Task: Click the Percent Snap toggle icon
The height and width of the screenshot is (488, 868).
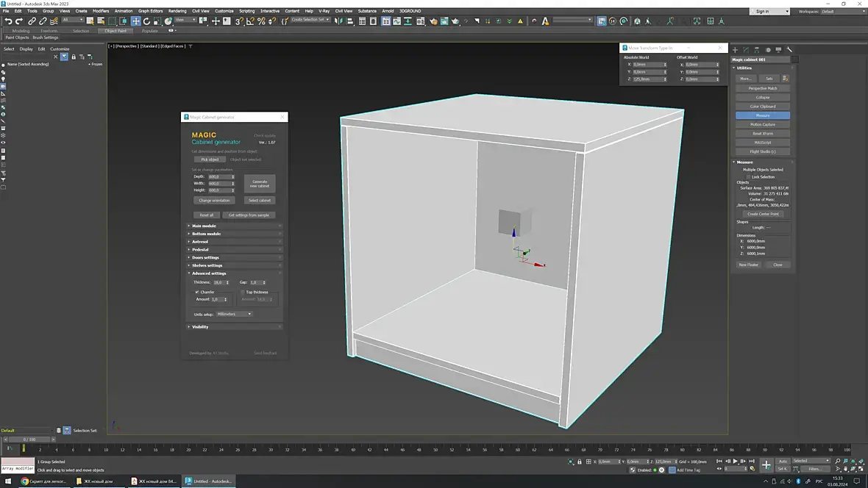Action: (x=261, y=21)
